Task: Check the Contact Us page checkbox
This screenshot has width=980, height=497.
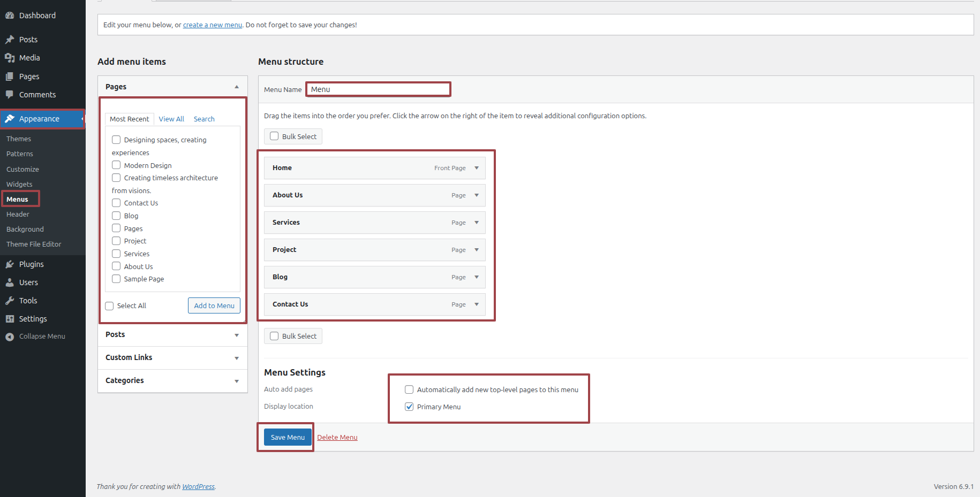Action: (x=116, y=203)
